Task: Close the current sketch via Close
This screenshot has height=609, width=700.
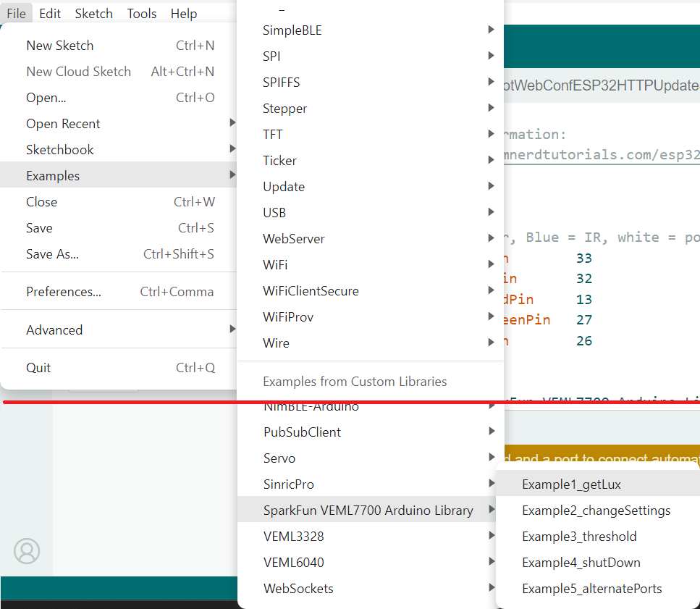Action: [119, 202]
